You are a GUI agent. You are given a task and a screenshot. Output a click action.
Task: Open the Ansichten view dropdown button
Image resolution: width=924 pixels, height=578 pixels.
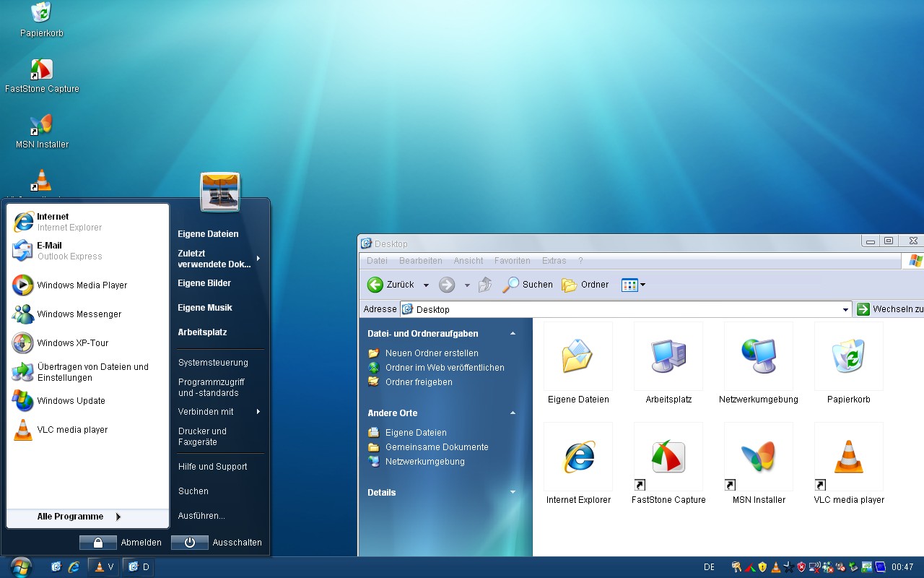pyautogui.click(x=633, y=285)
